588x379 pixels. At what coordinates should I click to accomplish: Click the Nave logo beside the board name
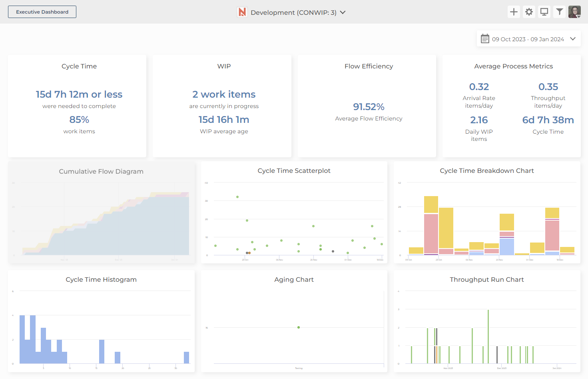pos(242,12)
